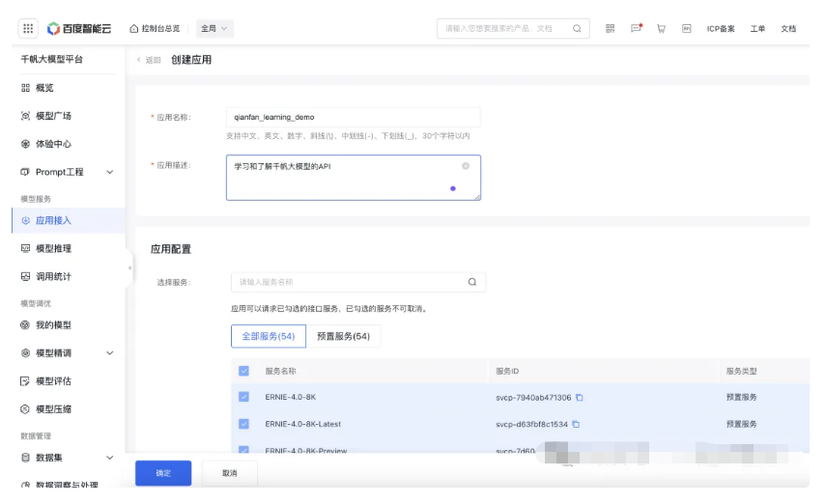Open the product grid menu icon
This screenshot has height=504, width=826.
[28, 28]
